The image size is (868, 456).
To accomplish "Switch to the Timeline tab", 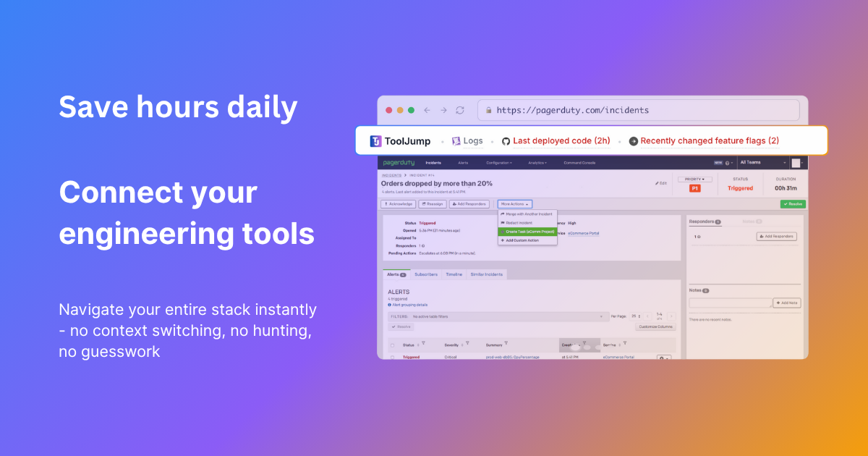I will 454,274.
